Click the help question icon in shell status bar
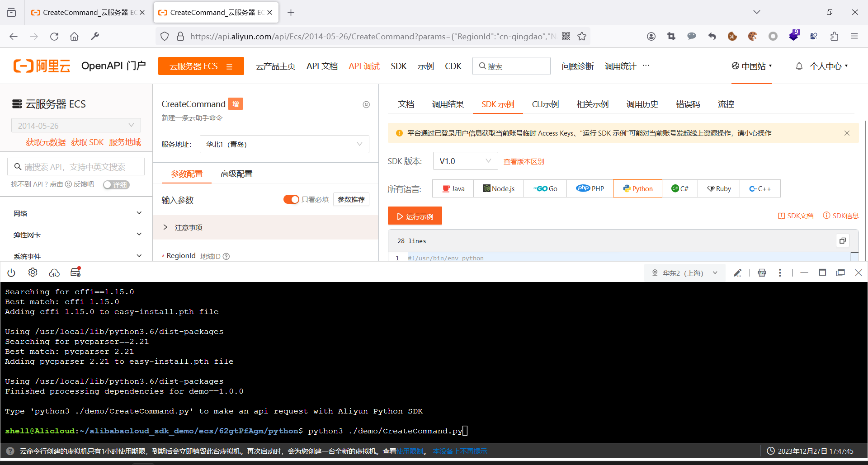The image size is (868, 465). (x=10, y=451)
